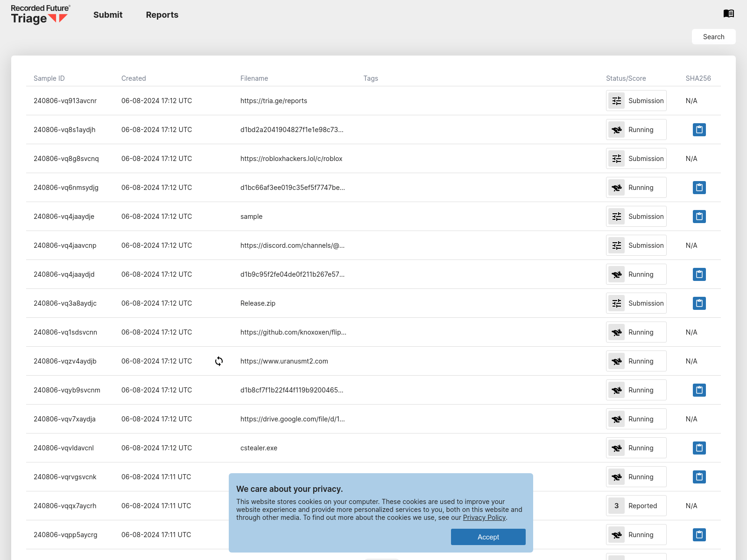Open sample 240806-vq8g8svcnq
Screen dimensions: 747x560
pyautogui.click(x=66, y=159)
